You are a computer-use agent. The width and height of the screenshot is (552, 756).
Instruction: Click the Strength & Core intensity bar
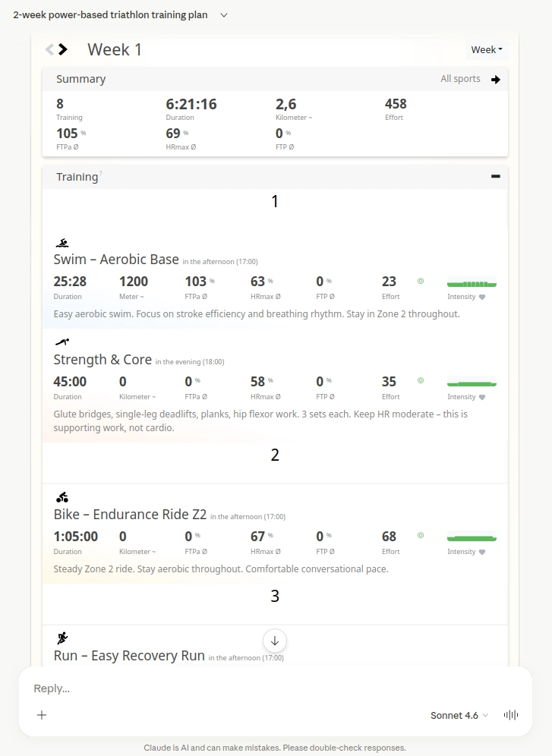point(472,383)
